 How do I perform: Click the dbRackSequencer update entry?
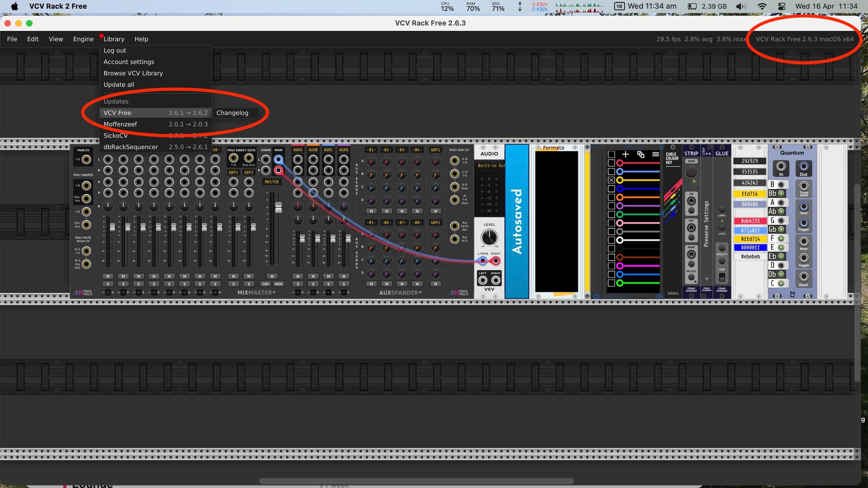pos(156,147)
